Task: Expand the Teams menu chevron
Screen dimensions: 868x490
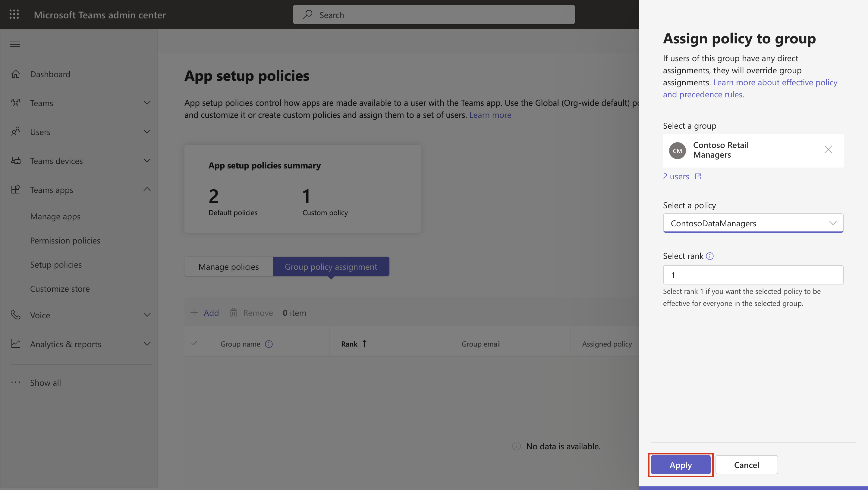Action: [x=147, y=103]
